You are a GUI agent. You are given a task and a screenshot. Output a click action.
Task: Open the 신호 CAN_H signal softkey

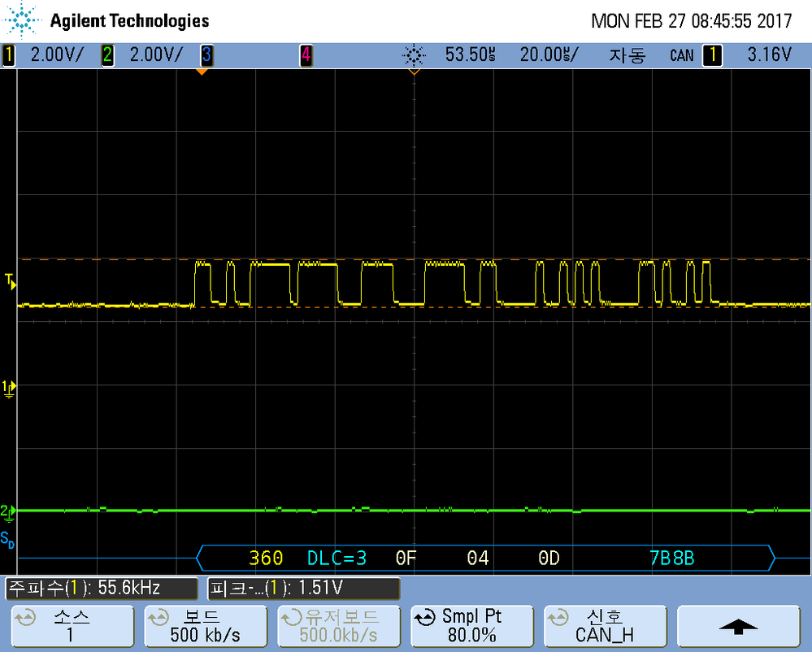coord(605,626)
